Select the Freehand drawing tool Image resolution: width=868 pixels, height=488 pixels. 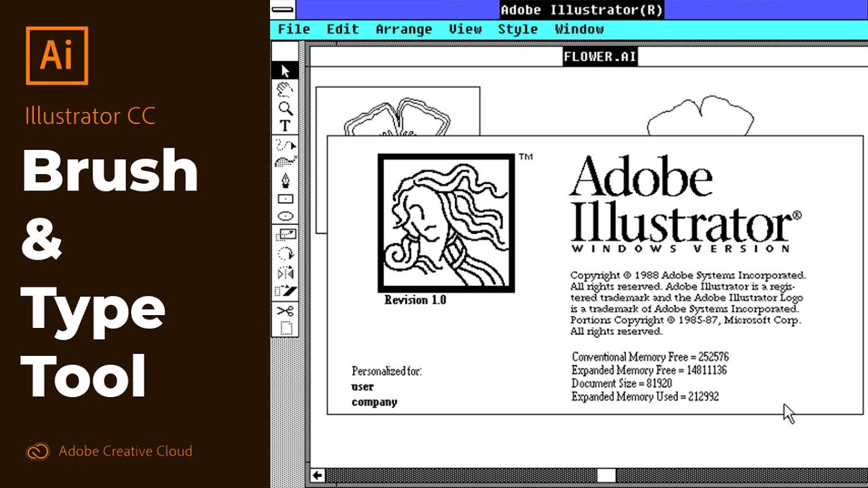tap(285, 144)
